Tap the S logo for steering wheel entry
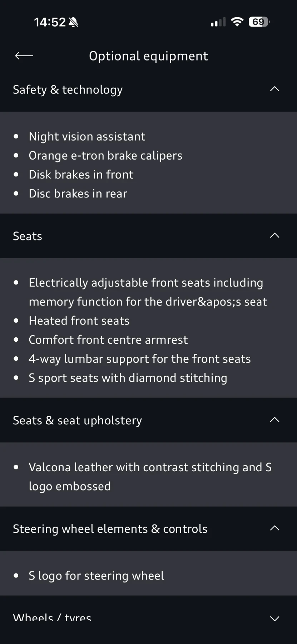This screenshot has width=297, height=644. tap(96, 575)
